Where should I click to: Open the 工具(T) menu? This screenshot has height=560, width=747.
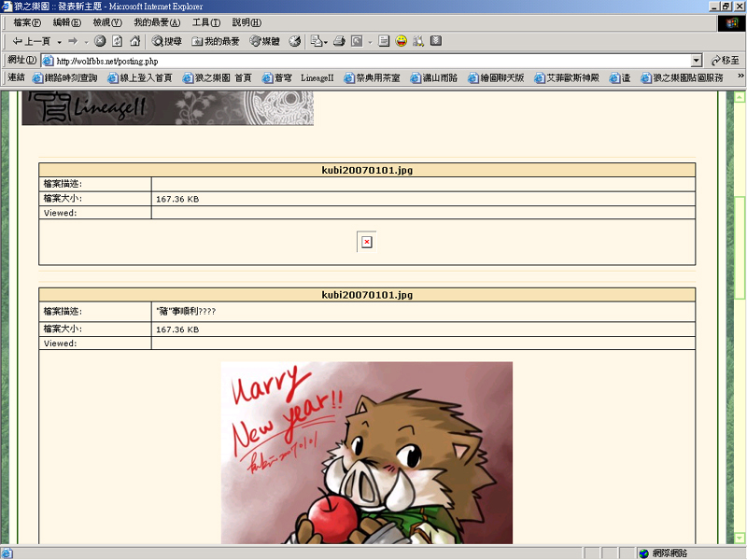click(206, 22)
